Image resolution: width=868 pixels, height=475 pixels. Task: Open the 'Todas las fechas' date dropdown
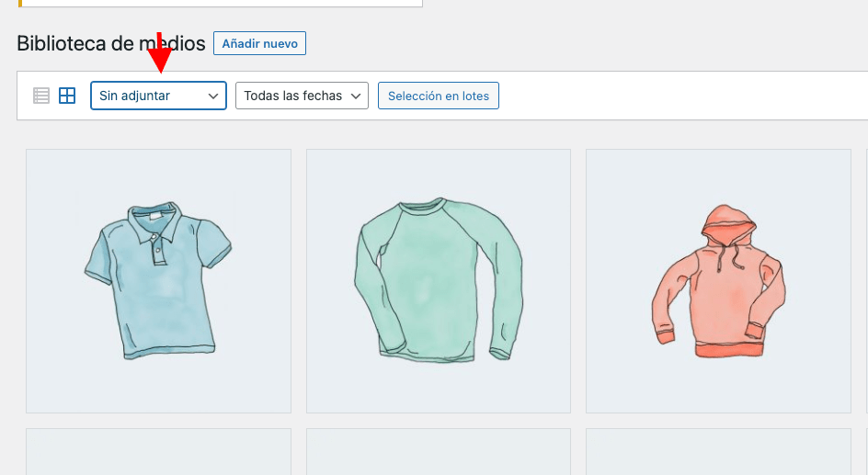(x=302, y=96)
